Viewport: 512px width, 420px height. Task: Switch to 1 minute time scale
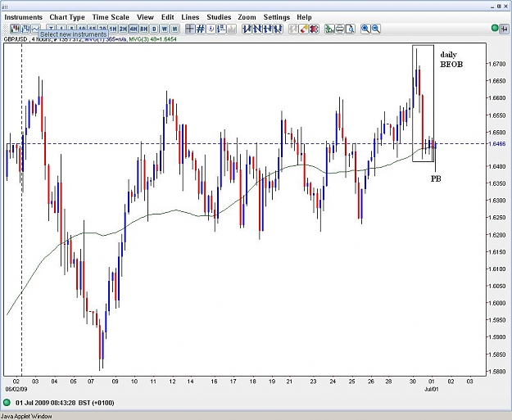(61, 29)
